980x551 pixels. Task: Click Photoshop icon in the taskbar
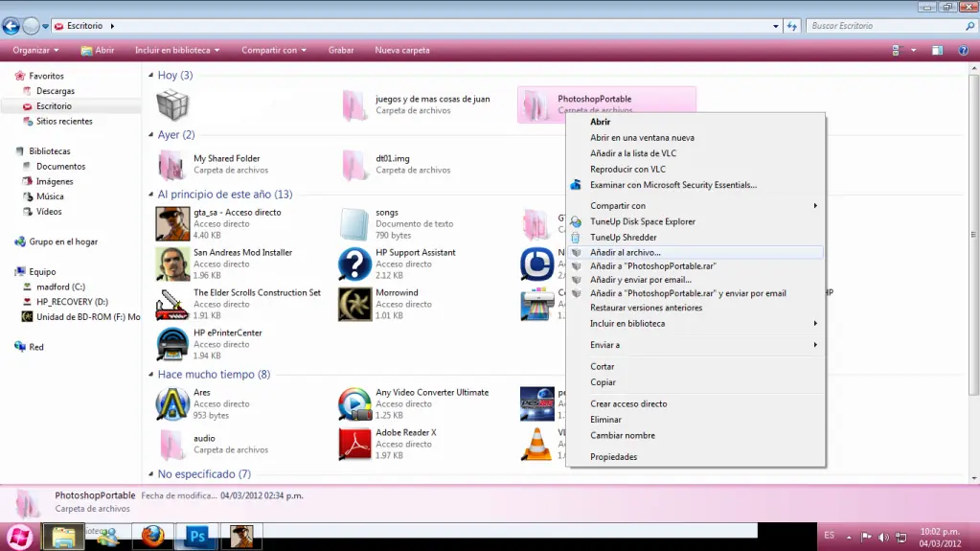pos(198,536)
